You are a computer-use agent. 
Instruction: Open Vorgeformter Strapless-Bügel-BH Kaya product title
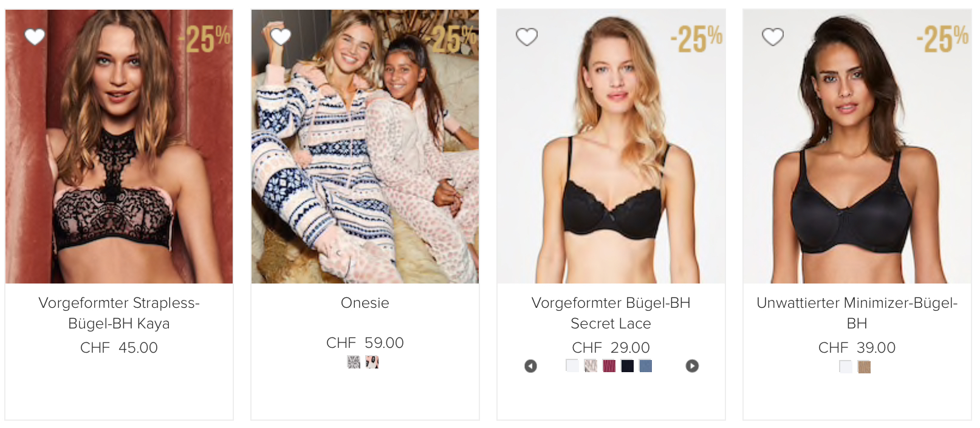(119, 313)
